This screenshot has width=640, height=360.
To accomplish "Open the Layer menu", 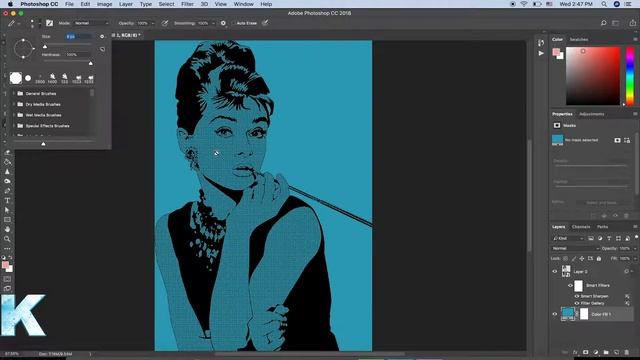I will (126, 4).
